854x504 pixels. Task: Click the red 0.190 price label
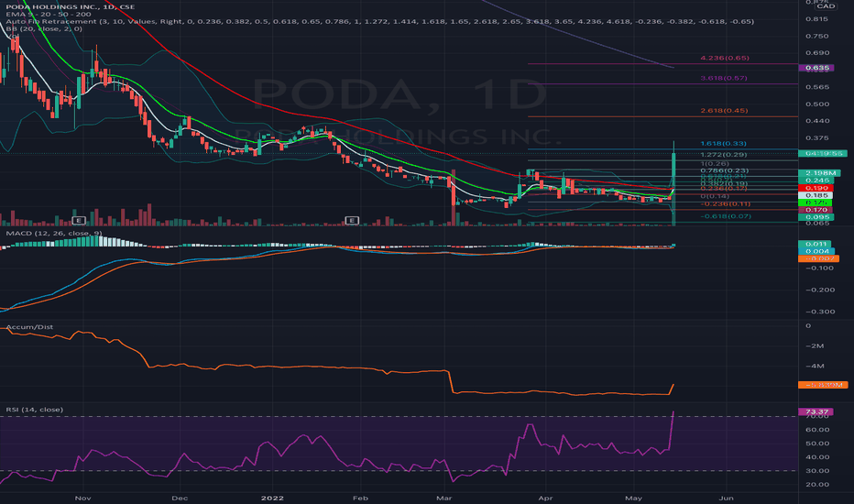click(x=816, y=188)
